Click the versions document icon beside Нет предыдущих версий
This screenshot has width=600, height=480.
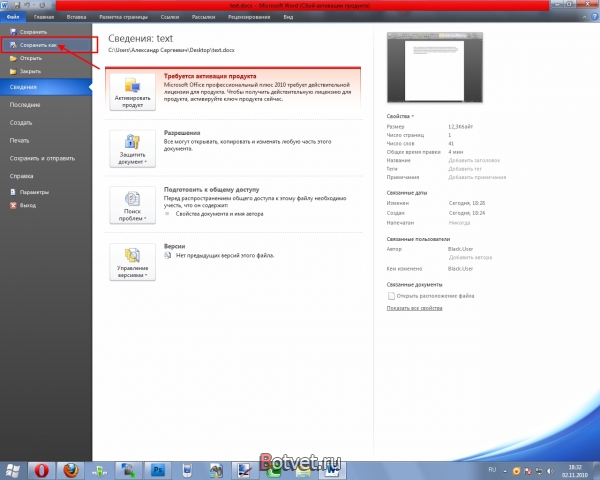tap(167, 255)
